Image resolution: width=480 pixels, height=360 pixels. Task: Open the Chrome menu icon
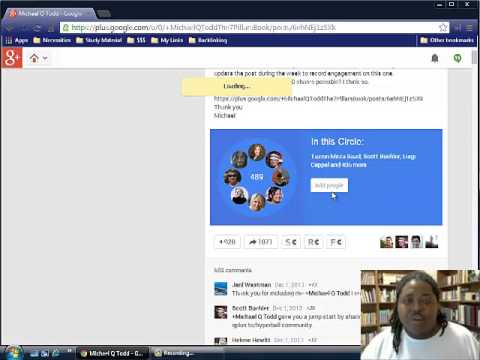point(470,28)
